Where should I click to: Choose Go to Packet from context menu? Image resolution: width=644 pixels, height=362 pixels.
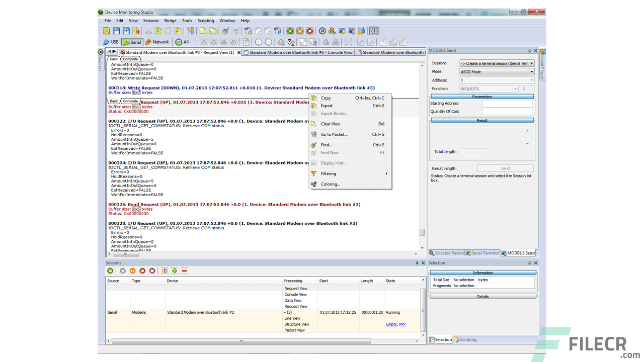pyautogui.click(x=350, y=134)
